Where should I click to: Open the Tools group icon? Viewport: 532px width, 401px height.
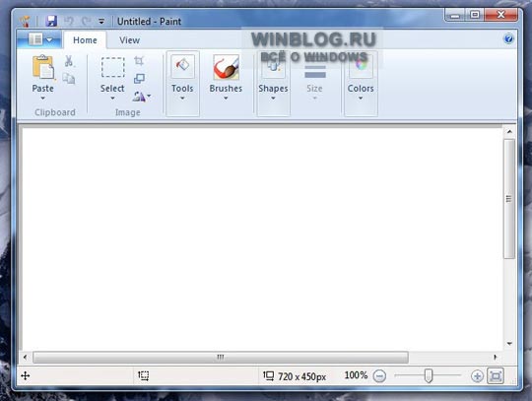pos(182,66)
